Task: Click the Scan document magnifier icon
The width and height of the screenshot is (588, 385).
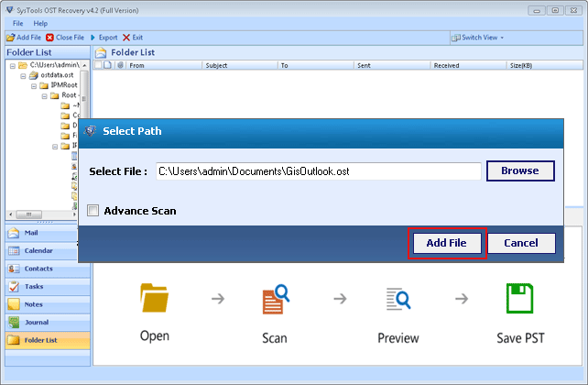Action: [276, 299]
